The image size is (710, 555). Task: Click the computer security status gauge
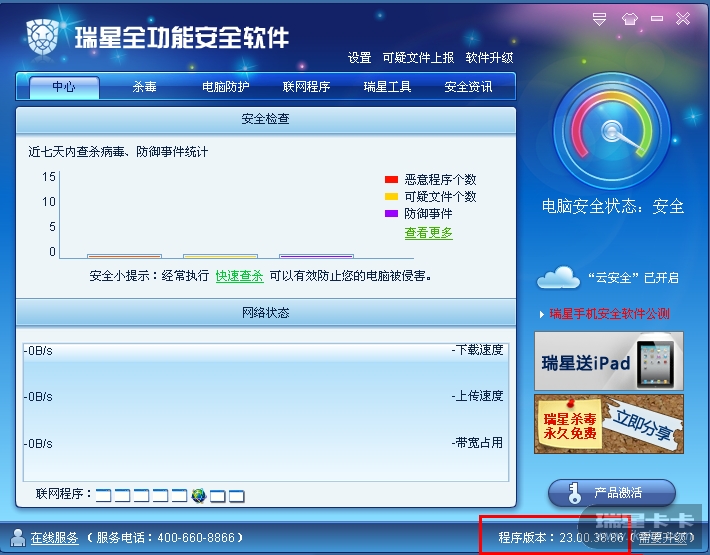(612, 131)
